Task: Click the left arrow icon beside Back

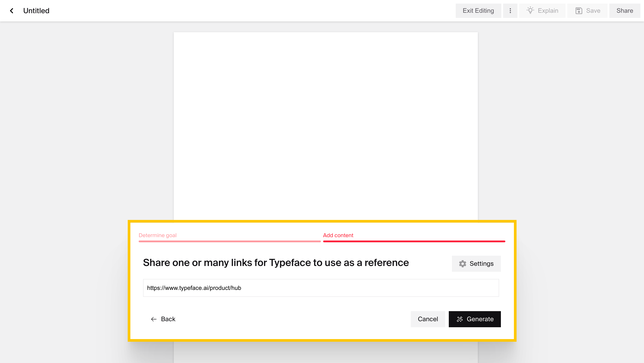Action: pyautogui.click(x=154, y=319)
